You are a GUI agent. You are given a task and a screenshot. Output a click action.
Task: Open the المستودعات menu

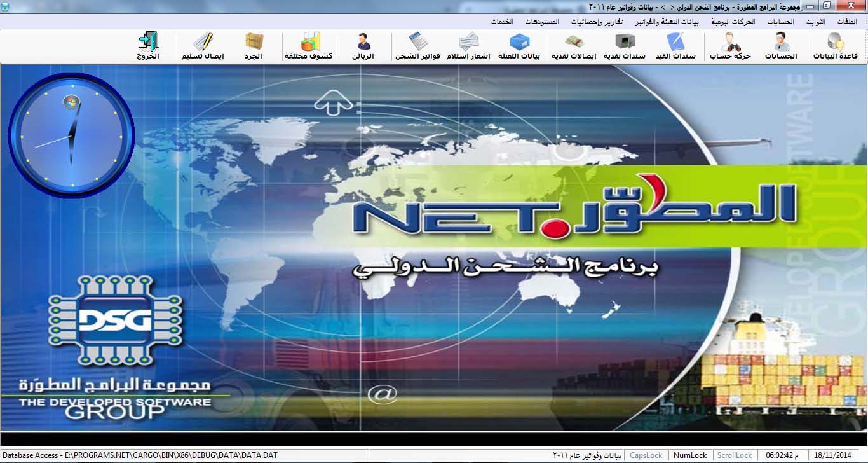542,22
